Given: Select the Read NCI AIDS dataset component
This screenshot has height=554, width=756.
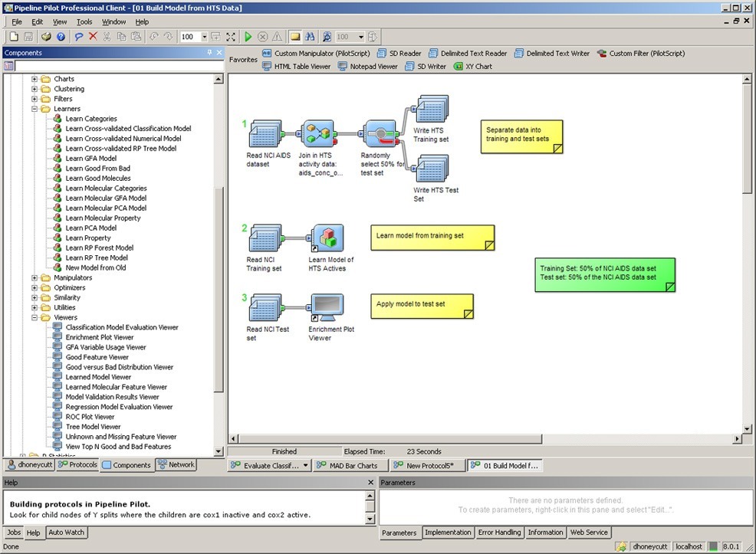Looking at the screenshot, I should coord(265,133).
